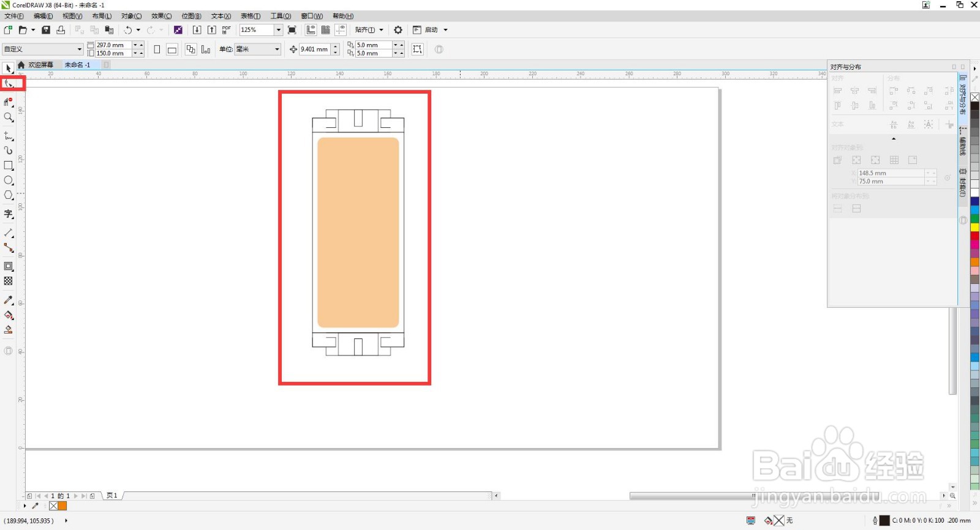
Task: Switch to Guidelines docker tab
Action: point(963,142)
